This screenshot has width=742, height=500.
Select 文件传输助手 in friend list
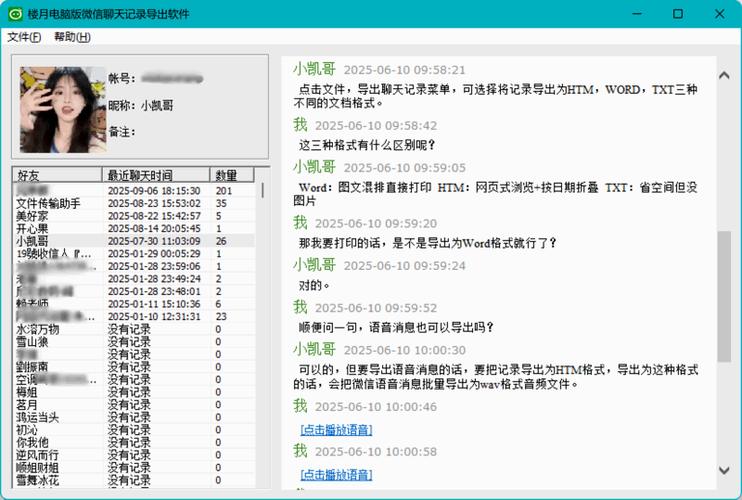point(48,203)
